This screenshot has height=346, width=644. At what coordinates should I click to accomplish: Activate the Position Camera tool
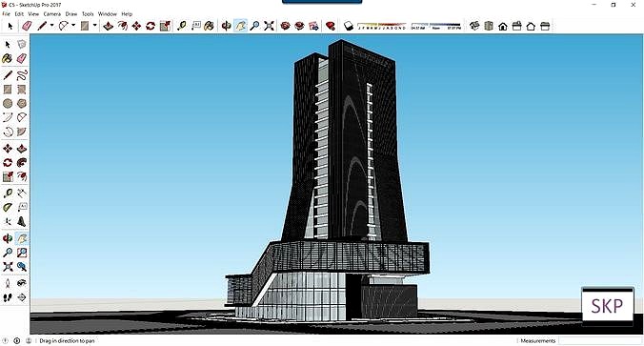(x=8, y=283)
